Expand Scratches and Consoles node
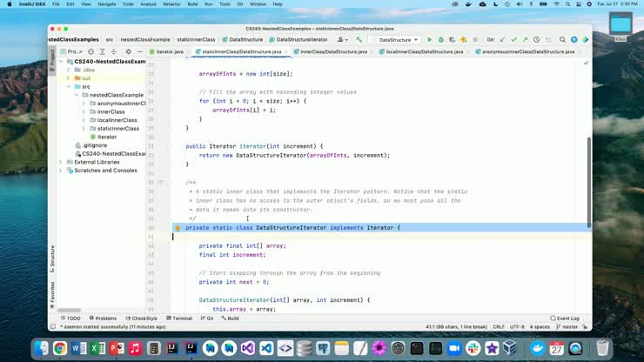Image resolution: width=644 pixels, height=362 pixels. [61, 171]
